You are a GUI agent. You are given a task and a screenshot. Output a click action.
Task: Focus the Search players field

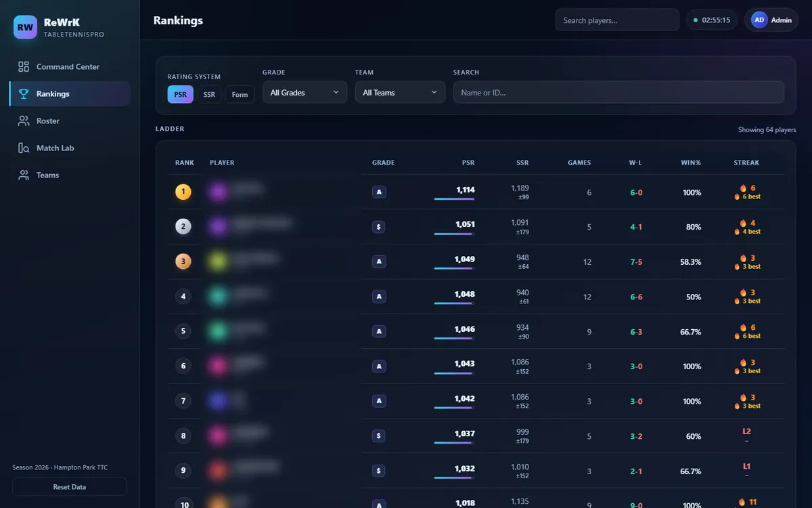[617, 20]
